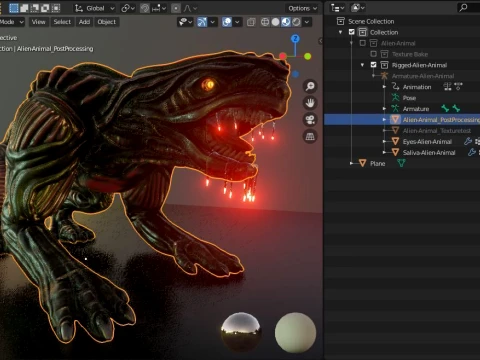
Task: Click the viewport Zoom magnifier icon
Action: [x=310, y=86]
